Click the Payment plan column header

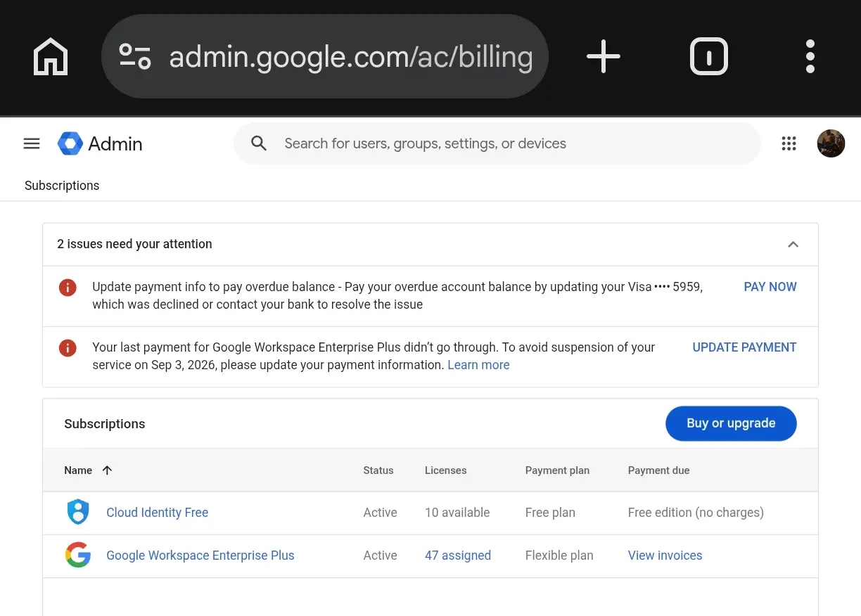[557, 470]
